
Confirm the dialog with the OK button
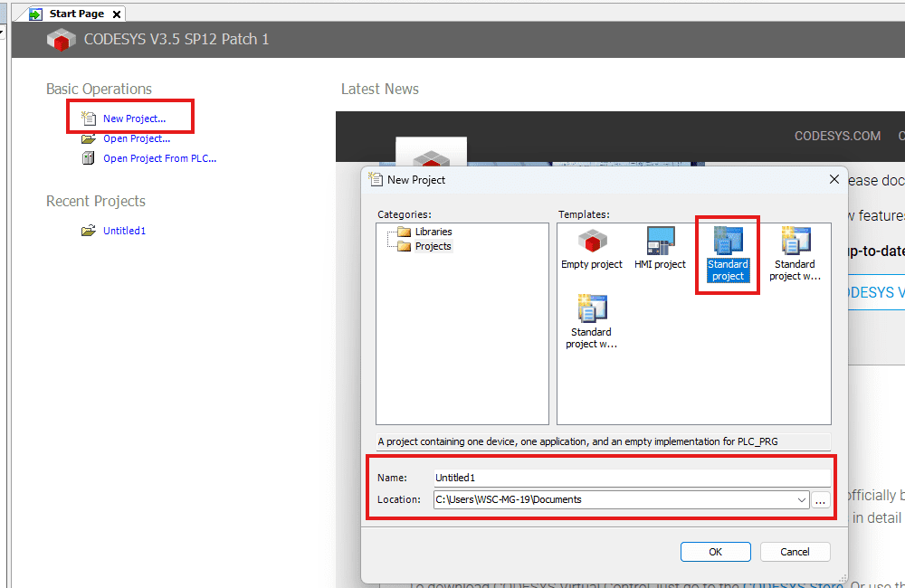[x=716, y=552]
